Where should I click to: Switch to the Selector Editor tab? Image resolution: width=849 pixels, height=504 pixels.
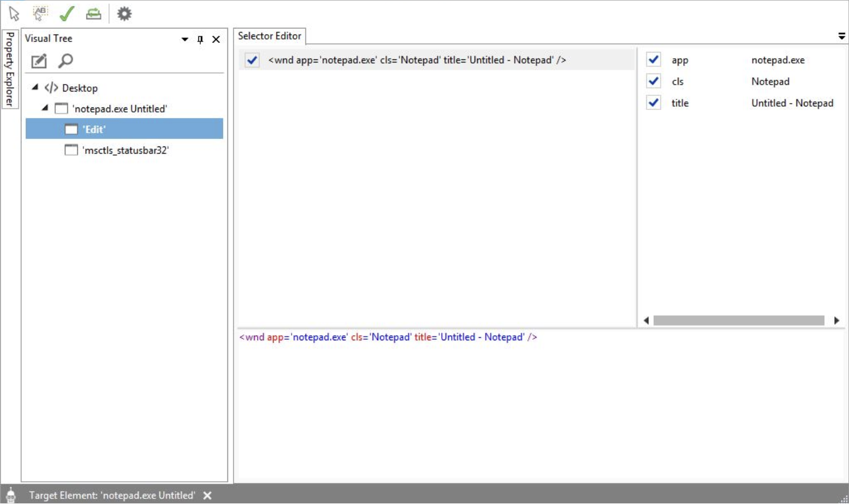(270, 36)
